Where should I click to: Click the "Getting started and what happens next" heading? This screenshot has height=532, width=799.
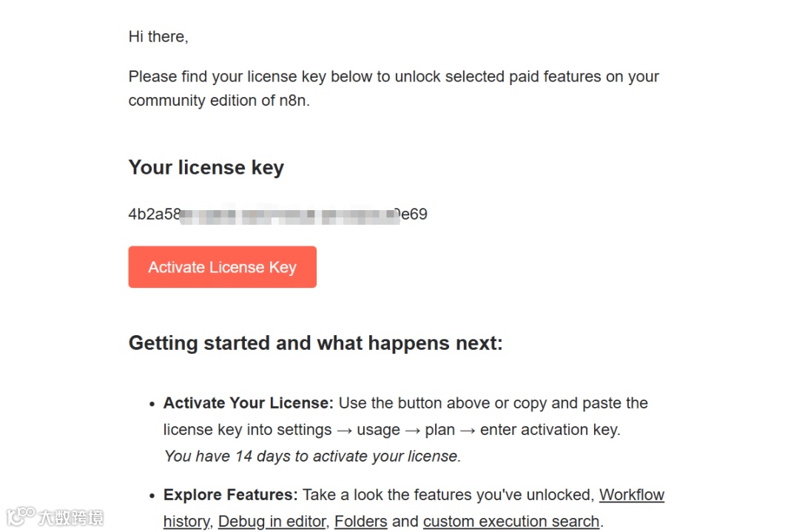[315, 343]
